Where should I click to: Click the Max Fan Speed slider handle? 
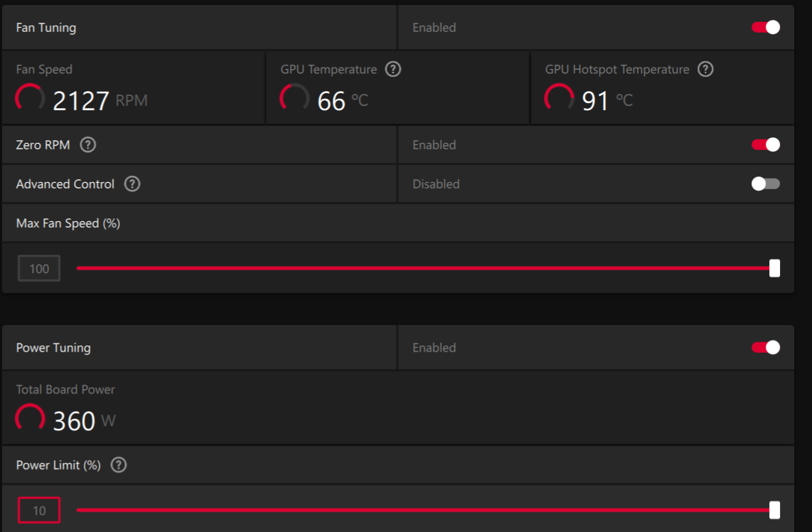[774, 268]
